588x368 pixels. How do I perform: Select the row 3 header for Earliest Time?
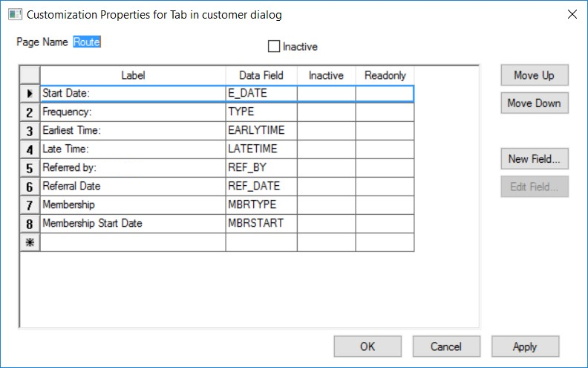[x=30, y=131]
